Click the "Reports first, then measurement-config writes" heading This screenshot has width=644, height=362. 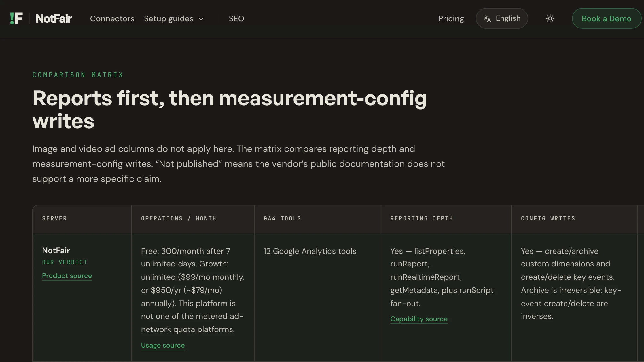[229, 109]
